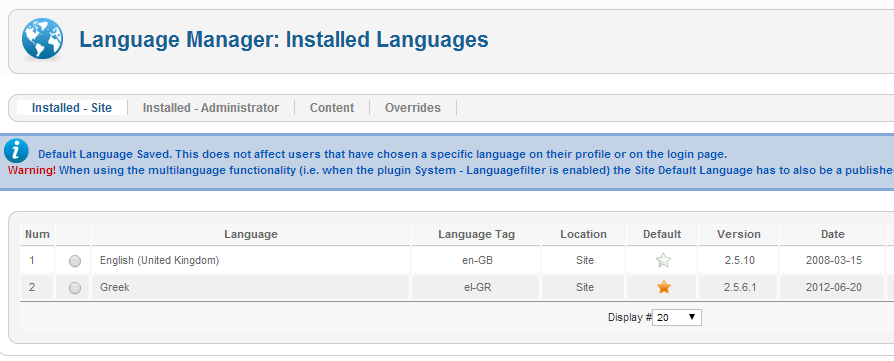The image size is (894, 361).
Task: Click the red Warning! label text
Action: click(x=32, y=170)
